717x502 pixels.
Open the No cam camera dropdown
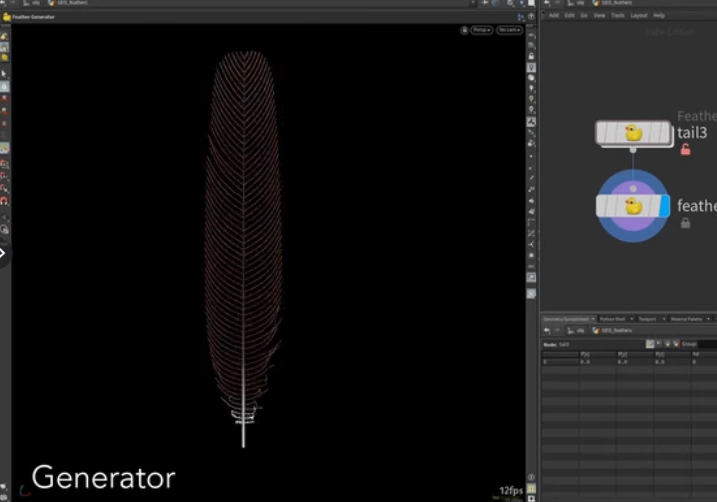(x=509, y=30)
